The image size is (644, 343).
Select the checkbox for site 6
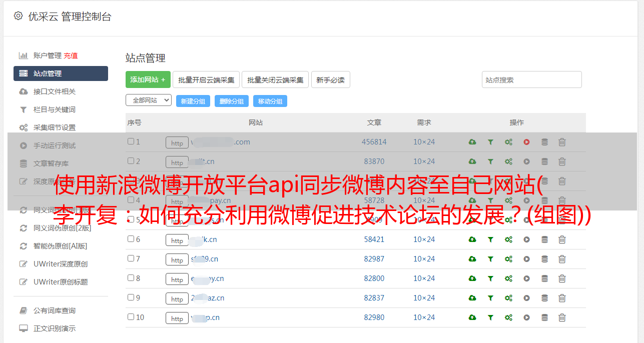[131, 239]
